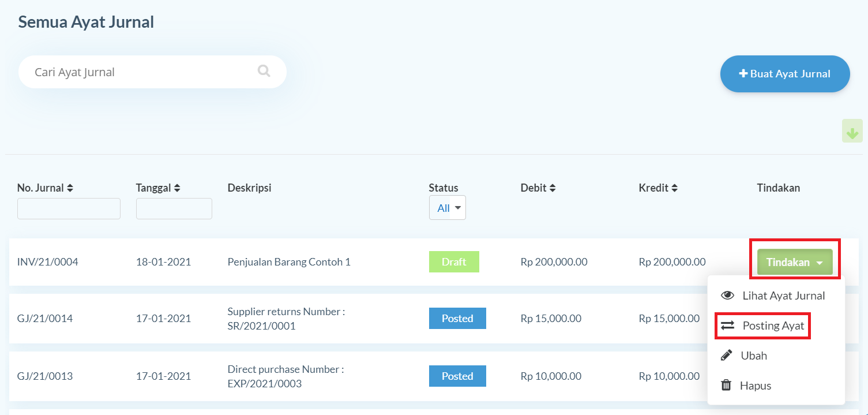
Task: Click the trash Hapus icon
Action: [x=727, y=386]
